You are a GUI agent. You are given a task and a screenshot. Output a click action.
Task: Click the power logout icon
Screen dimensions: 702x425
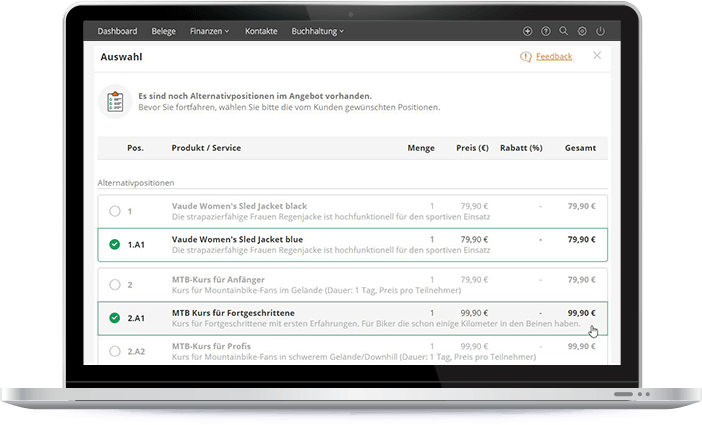(x=600, y=31)
